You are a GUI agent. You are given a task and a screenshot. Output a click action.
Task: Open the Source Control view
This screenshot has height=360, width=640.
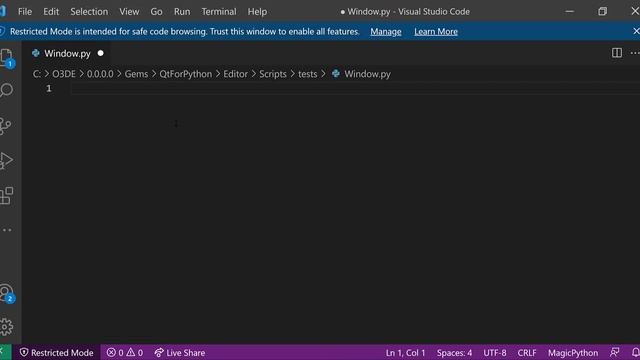6,126
